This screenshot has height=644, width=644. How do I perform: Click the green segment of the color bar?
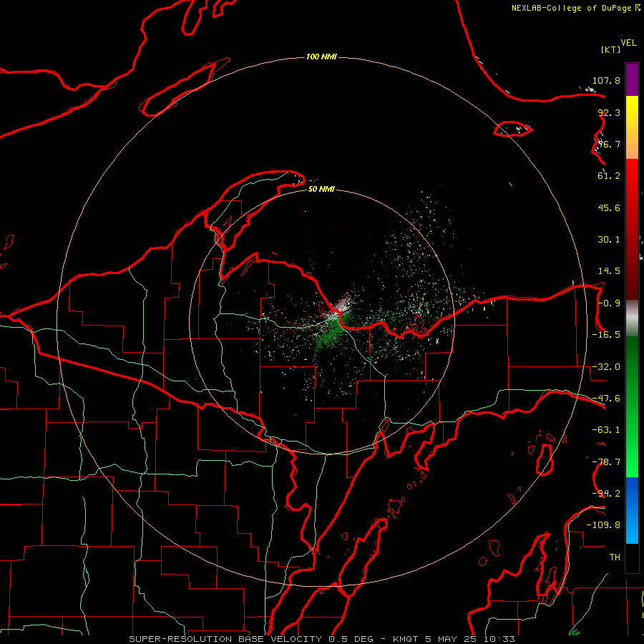coord(632,406)
